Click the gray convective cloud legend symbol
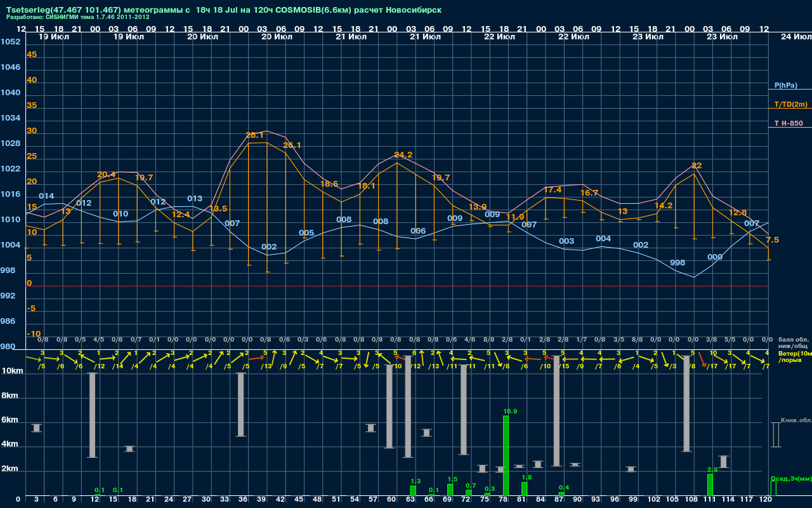 pos(776,434)
